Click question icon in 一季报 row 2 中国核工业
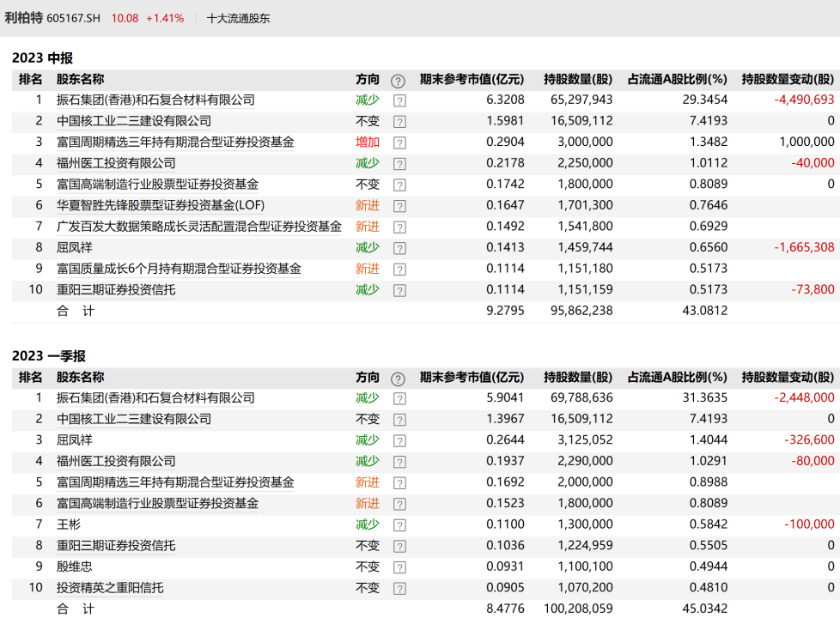840x618 pixels. point(399,420)
